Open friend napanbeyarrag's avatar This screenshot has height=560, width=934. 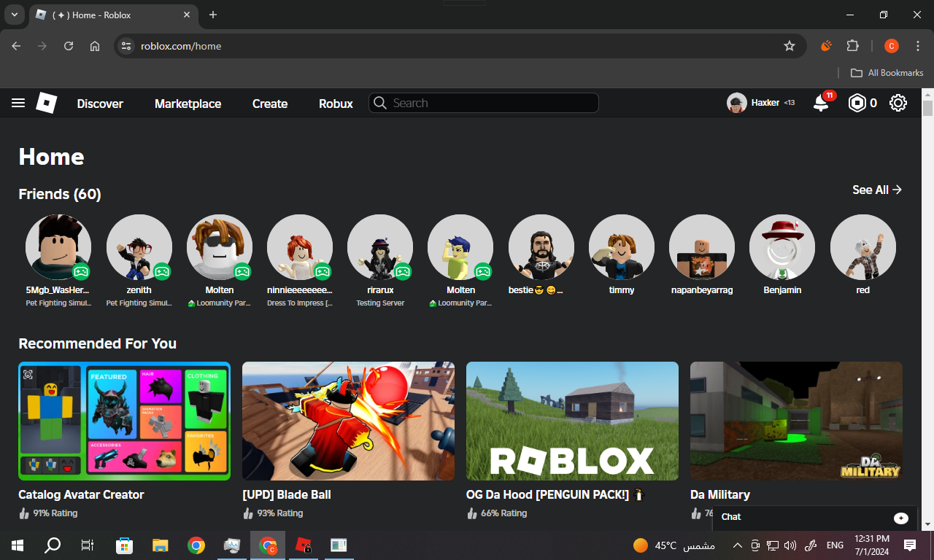pos(702,247)
